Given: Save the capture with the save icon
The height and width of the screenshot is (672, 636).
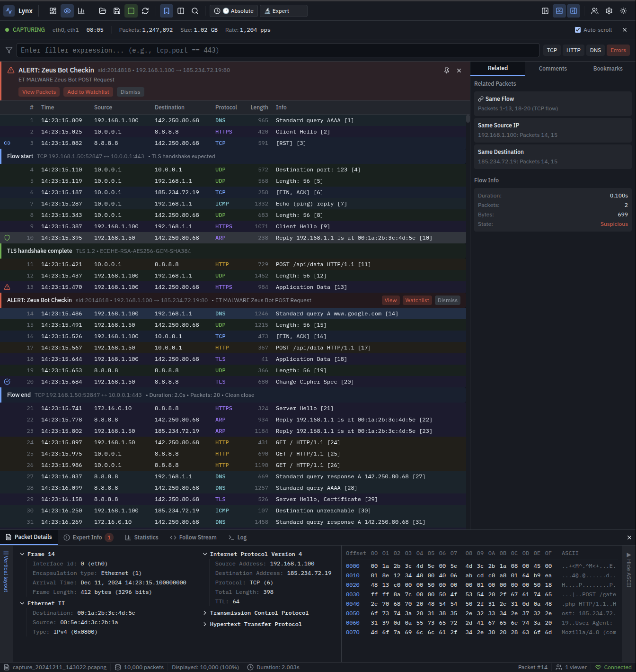Looking at the screenshot, I should 116,10.
